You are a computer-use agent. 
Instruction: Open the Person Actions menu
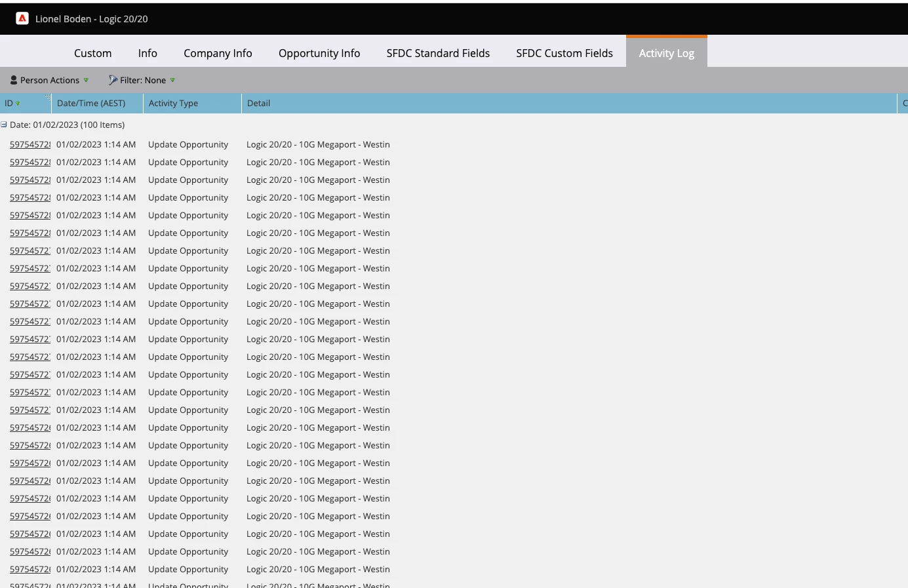tap(49, 80)
